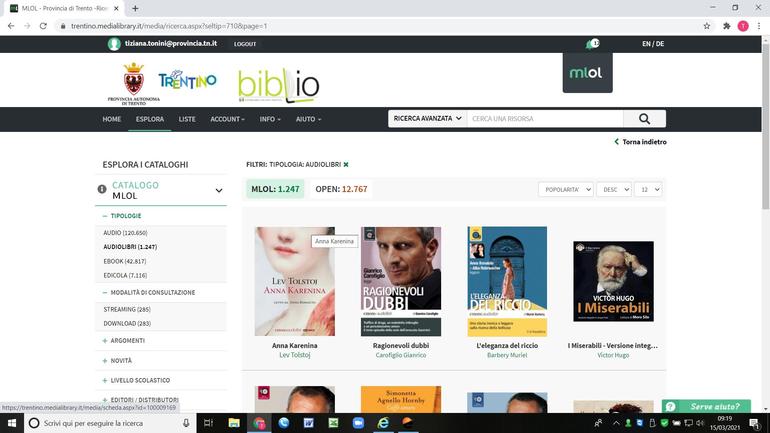Select the MLOL: 1.247 results tab
Viewport: 770px width, 433px height.
coord(275,189)
